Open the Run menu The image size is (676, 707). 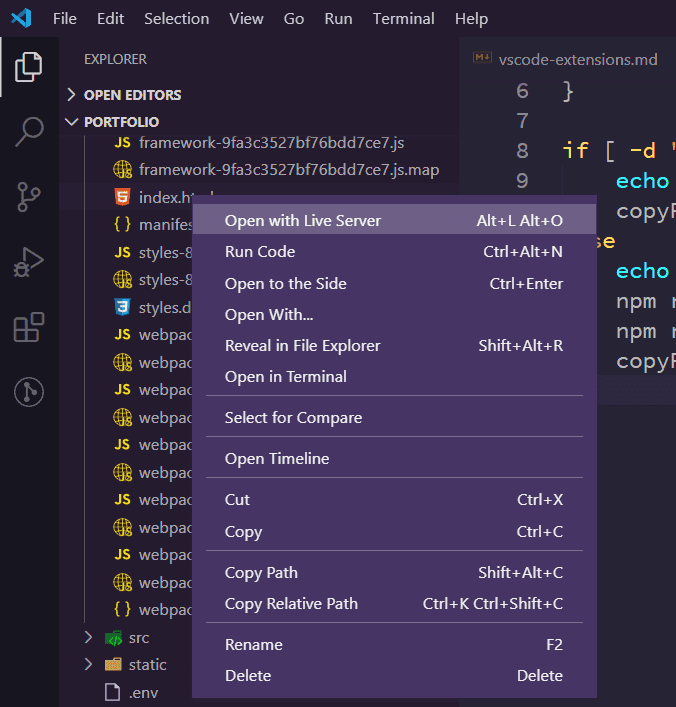click(338, 18)
